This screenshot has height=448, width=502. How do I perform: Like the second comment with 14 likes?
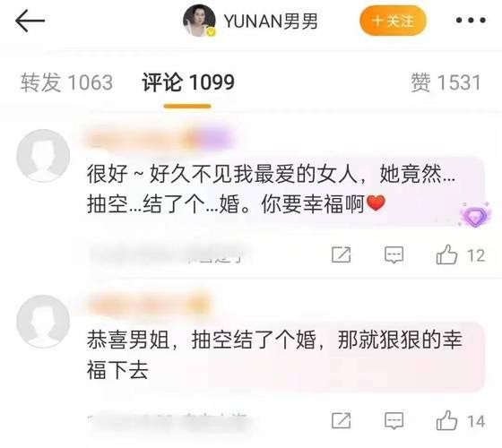click(x=461, y=420)
